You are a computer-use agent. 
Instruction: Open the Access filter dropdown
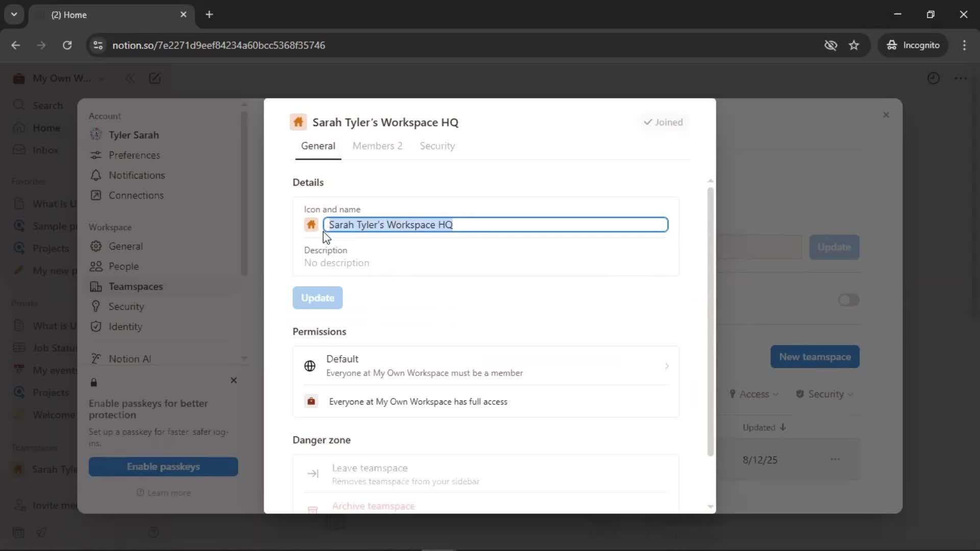(754, 394)
